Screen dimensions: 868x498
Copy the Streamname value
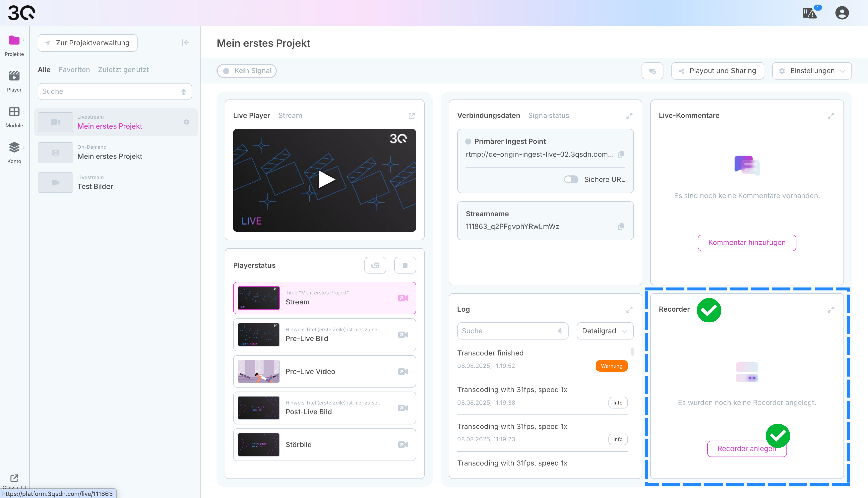[x=621, y=227]
